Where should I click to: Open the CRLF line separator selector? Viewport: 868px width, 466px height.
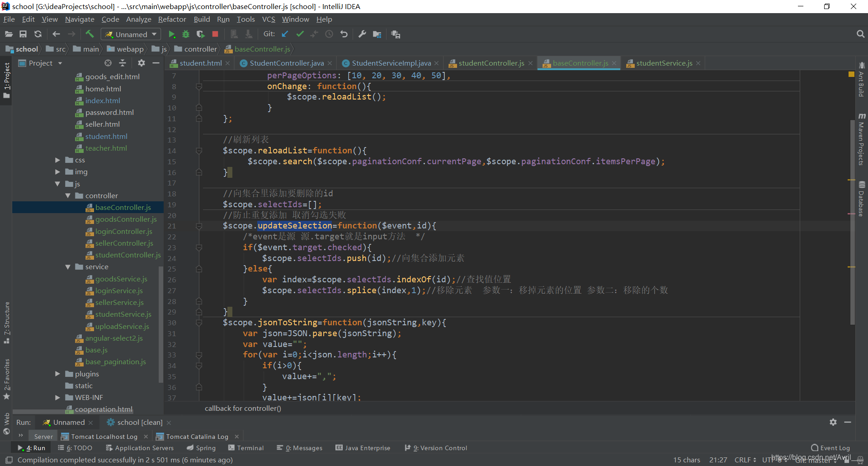point(745,460)
